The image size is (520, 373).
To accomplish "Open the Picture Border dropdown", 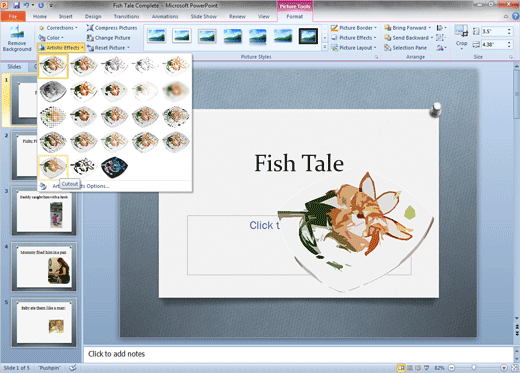I will pos(354,28).
